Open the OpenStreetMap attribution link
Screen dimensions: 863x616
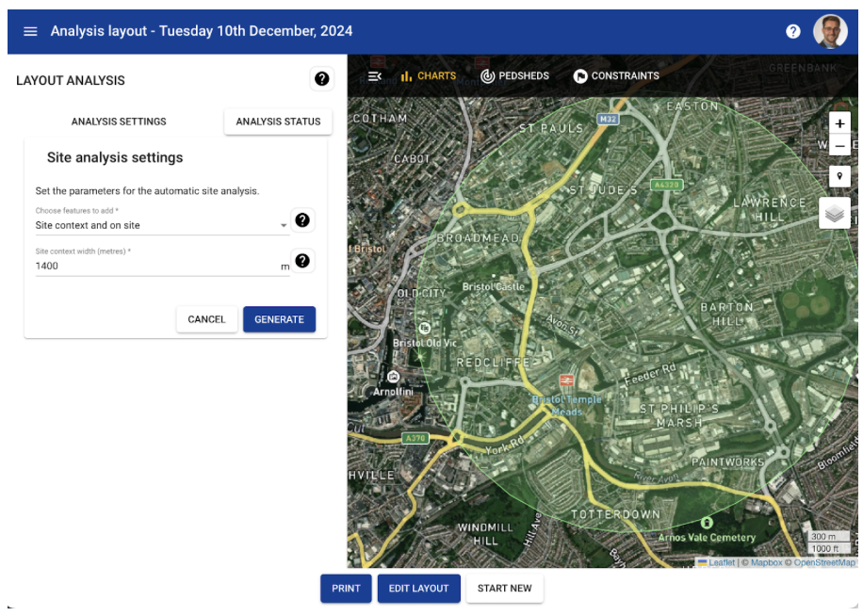(x=824, y=562)
